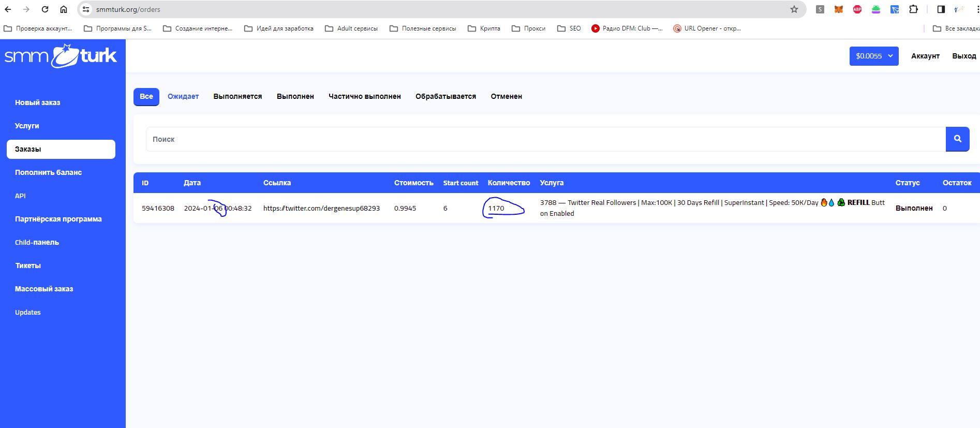The width and height of the screenshot is (980, 428).
Task: Open Тикеты in sidebar
Action: [28, 265]
